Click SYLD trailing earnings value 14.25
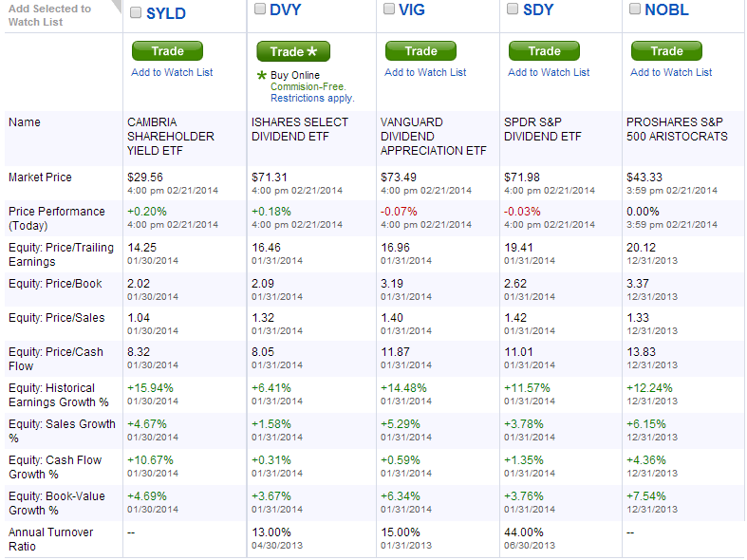The height and width of the screenshot is (560, 747). 142,248
